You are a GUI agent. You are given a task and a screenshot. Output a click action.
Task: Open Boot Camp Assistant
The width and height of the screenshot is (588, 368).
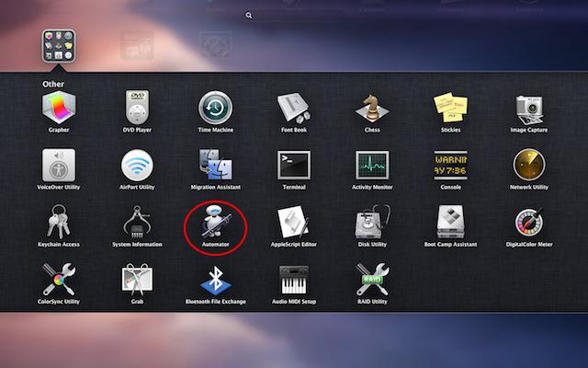pyautogui.click(x=450, y=224)
